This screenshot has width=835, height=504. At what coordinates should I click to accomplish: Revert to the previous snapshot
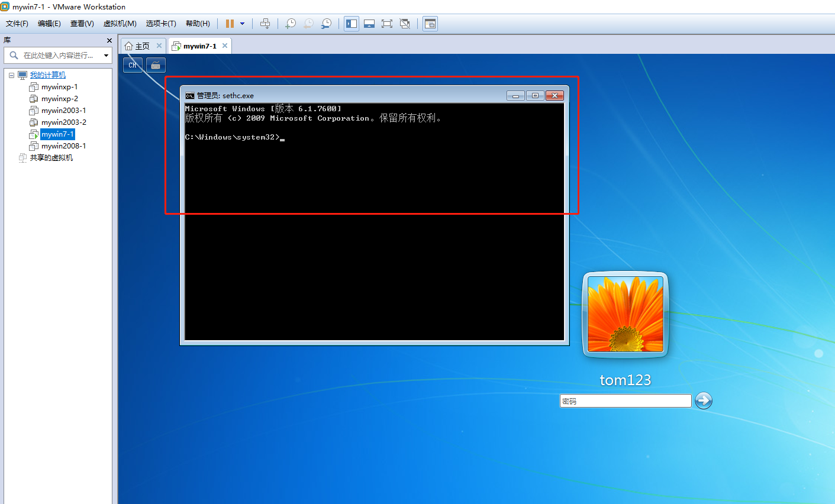pos(308,24)
